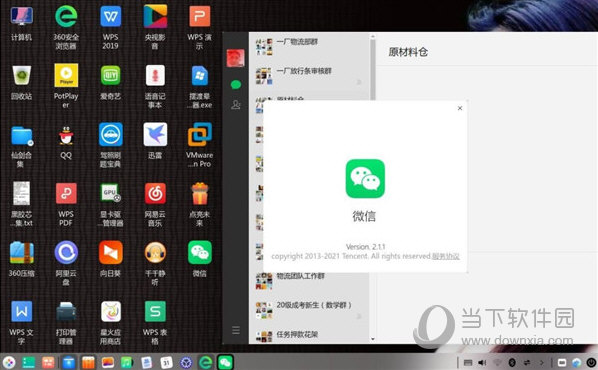Click the 原材料仓 chat title
Screen dimensions: 598x370
coord(408,52)
